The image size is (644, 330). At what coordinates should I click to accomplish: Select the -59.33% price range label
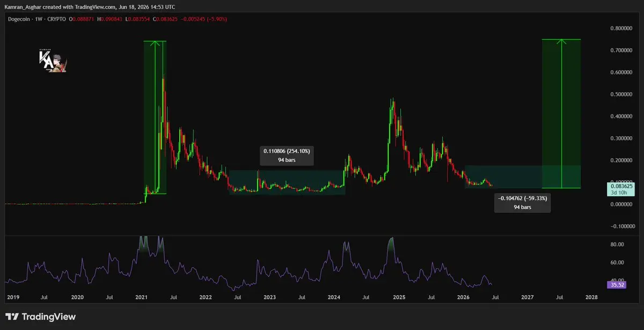[x=523, y=202]
